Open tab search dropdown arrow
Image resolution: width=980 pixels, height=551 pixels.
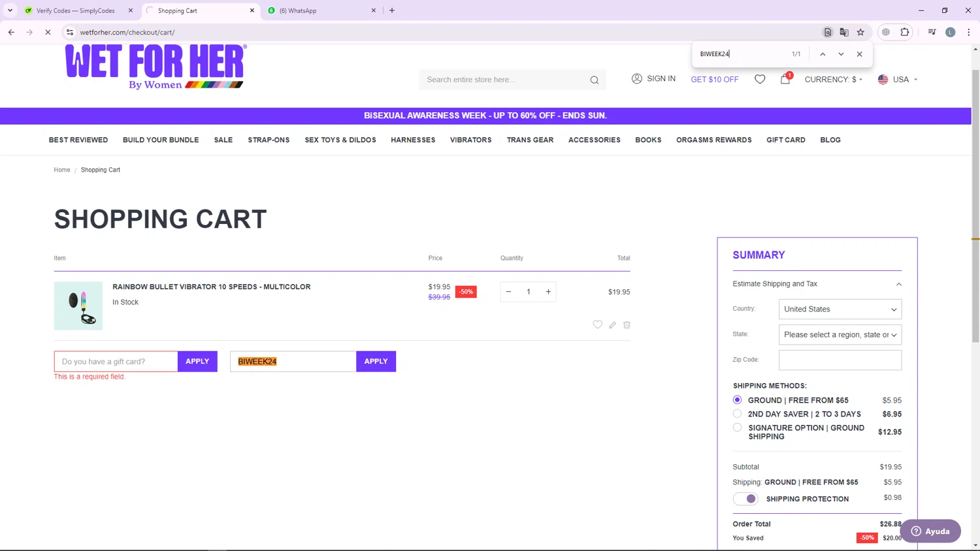(x=10, y=10)
